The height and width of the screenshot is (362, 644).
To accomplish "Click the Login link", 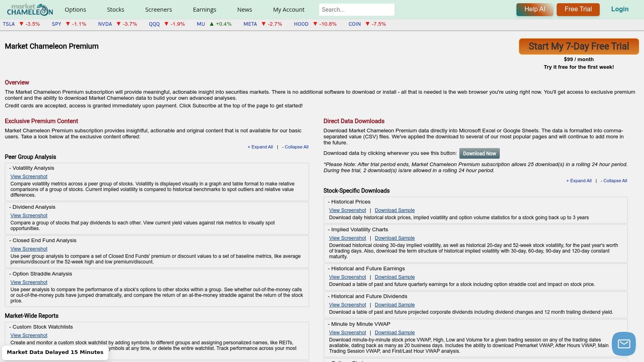I will [x=619, y=9].
